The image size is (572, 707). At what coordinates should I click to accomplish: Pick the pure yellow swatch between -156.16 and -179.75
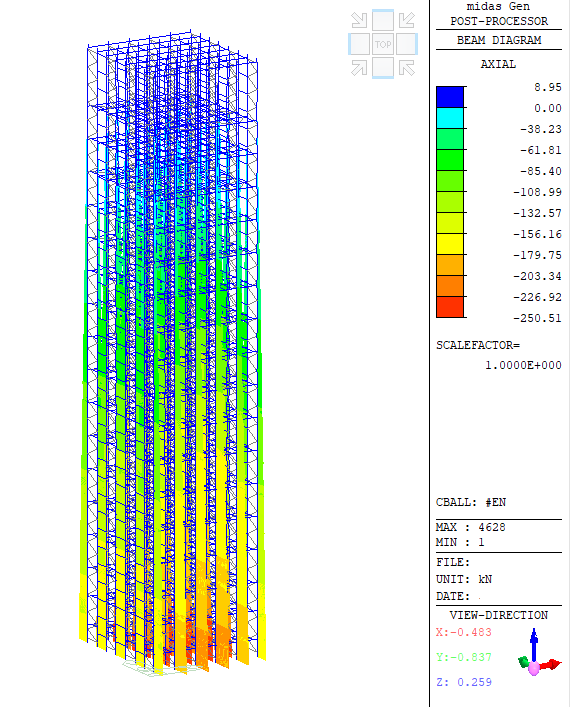[450, 244]
